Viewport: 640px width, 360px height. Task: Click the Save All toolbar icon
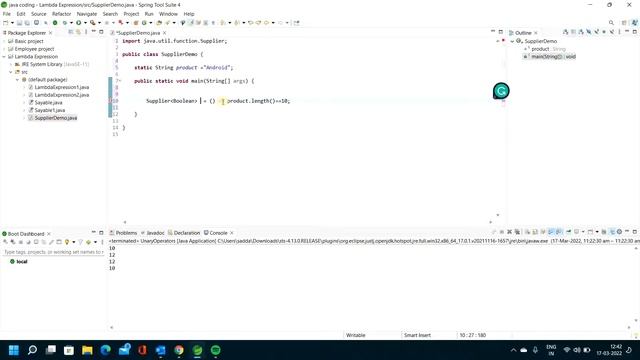click(x=27, y=23)
